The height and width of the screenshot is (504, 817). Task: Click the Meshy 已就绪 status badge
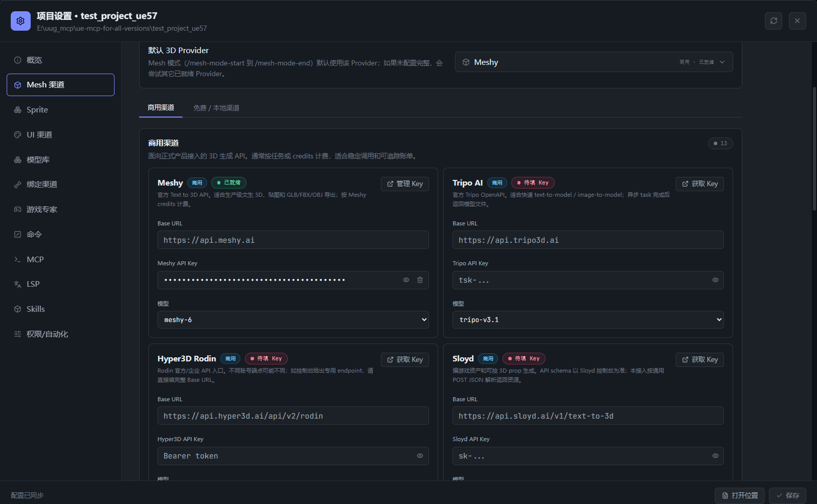pos(229,183)
